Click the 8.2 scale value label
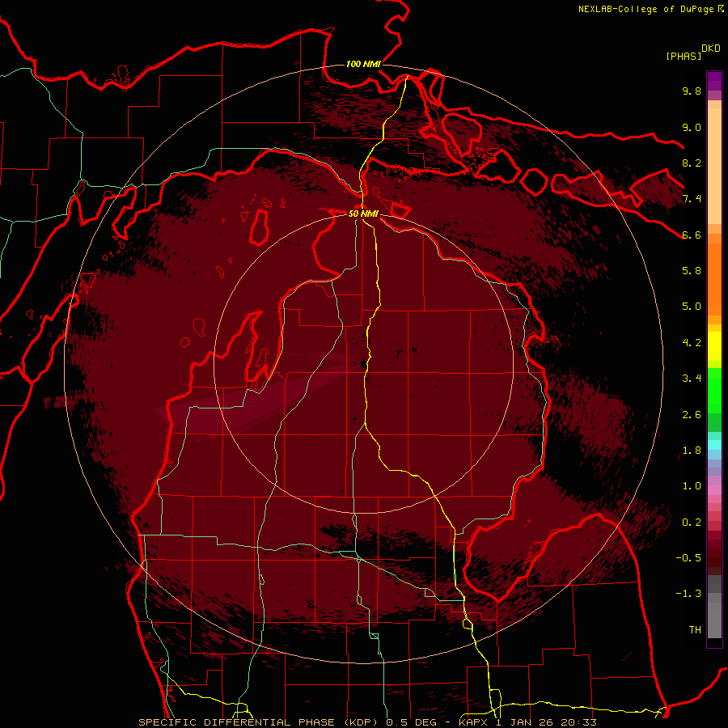 (692, 163)
